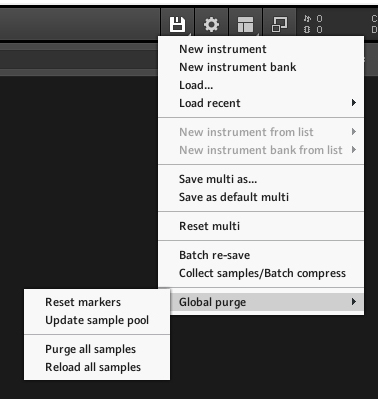The height and width of the screenshot is (399, 378).
Task: Choose Load... from the menu
Action: click(261, 85)
